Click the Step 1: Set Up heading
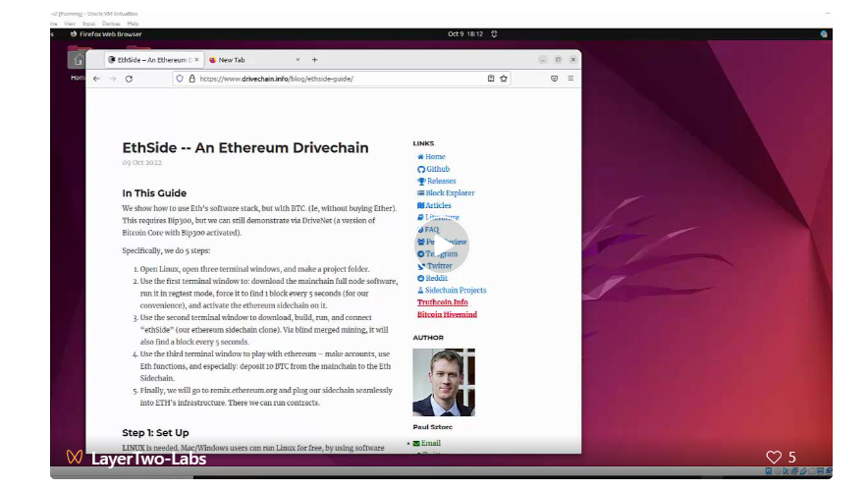The height and width of the screenshot is (490, 868). (155, 432)
